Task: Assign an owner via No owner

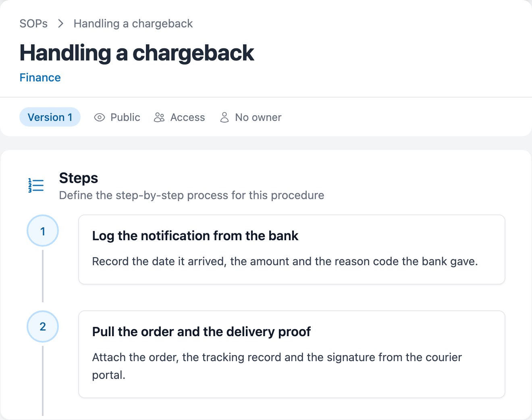Action: (251, 117)
